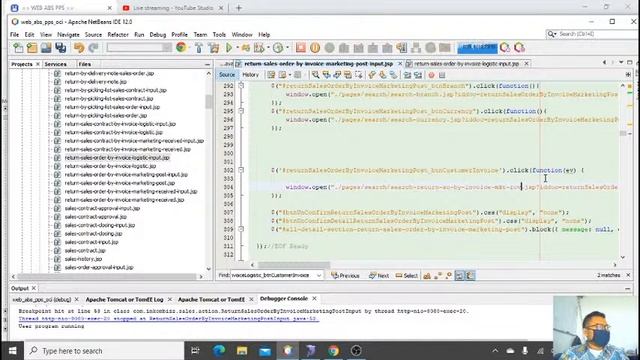This screenshot has height=360, width=640.
Task: Select return-sales-order-by-invoice-marketing-post.jsp in project tree
Action: (120, 183)
